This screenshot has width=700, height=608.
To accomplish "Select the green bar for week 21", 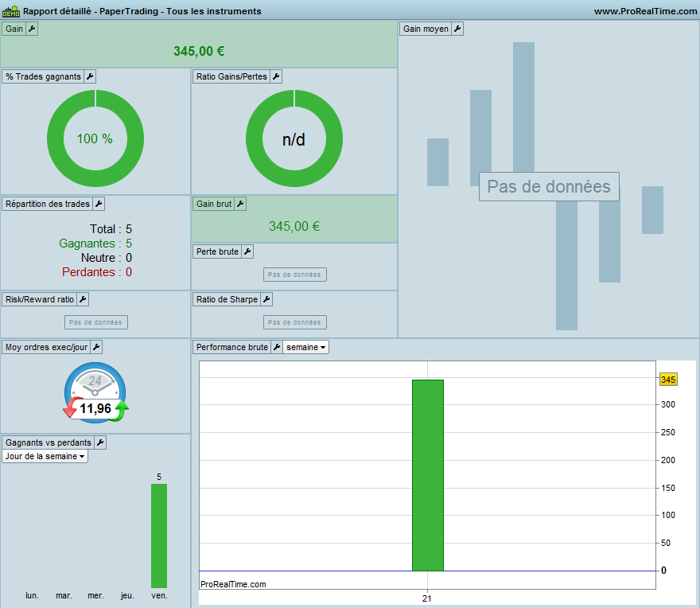I will point(428,475).
